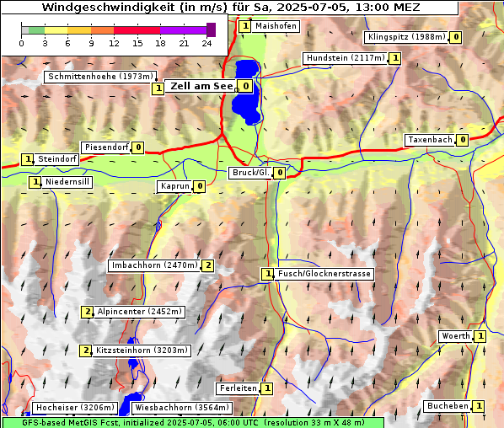The image size is (504, 428).
Task: Click the purple 24 m/s legend swatch
Action: (212, 29)
